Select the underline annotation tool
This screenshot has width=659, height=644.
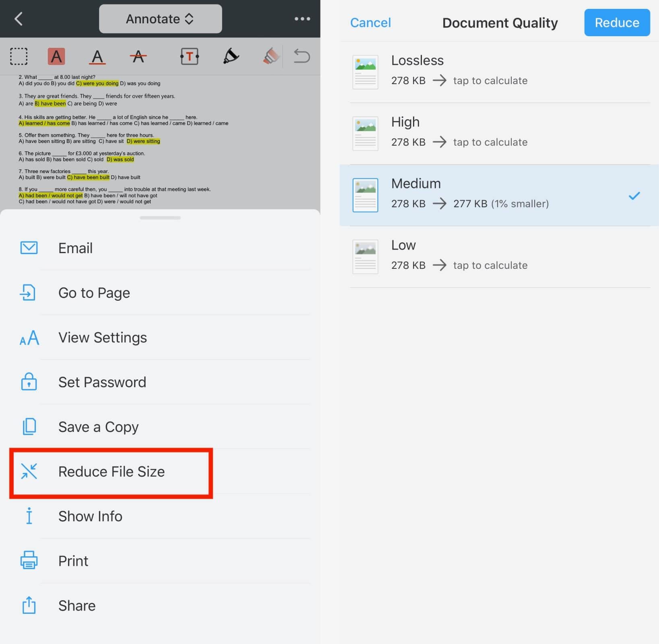tap(97, 56)
